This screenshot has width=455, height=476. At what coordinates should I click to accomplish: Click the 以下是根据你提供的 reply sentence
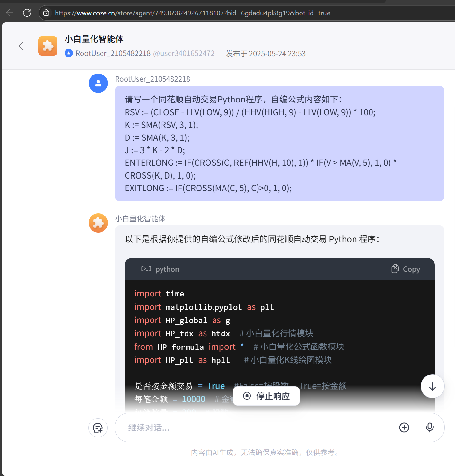(252, 239)
